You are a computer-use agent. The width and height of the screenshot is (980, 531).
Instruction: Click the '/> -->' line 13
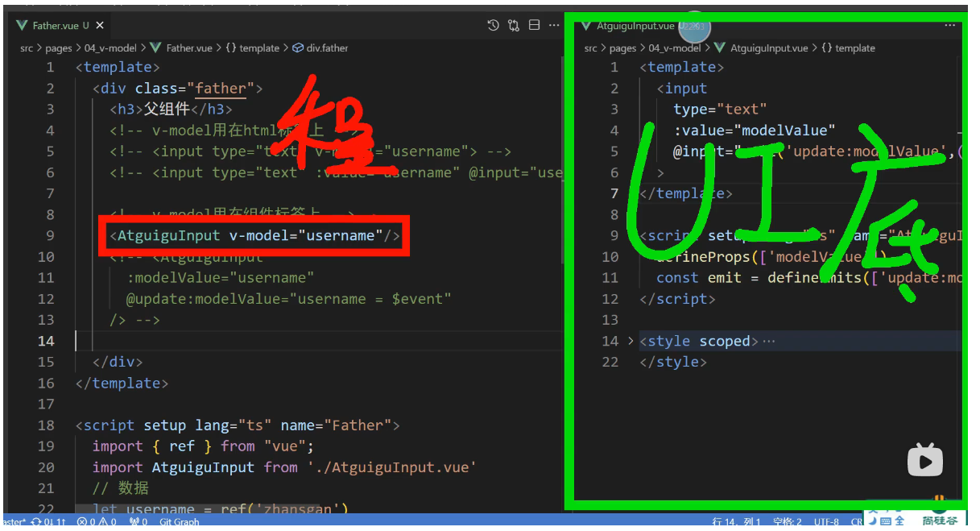(x=135, y=320)
